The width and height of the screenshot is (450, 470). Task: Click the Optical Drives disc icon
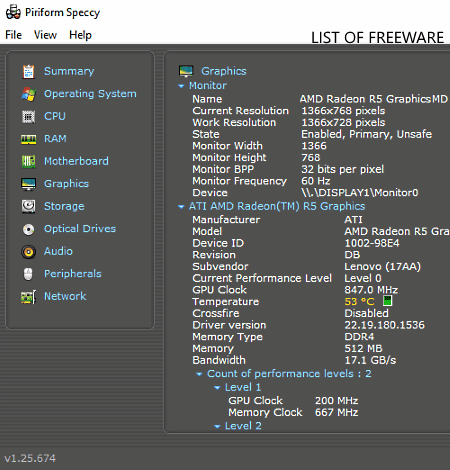coord(28,229)
